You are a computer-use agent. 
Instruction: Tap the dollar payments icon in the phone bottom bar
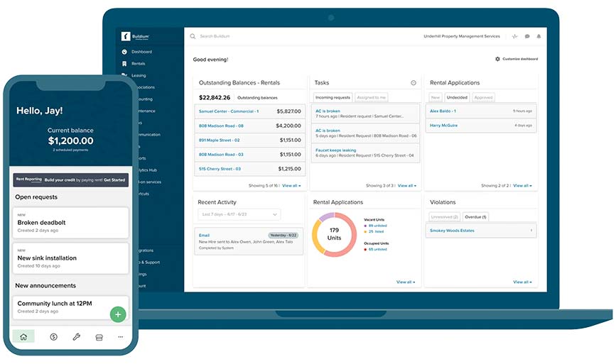pos(54,336)
